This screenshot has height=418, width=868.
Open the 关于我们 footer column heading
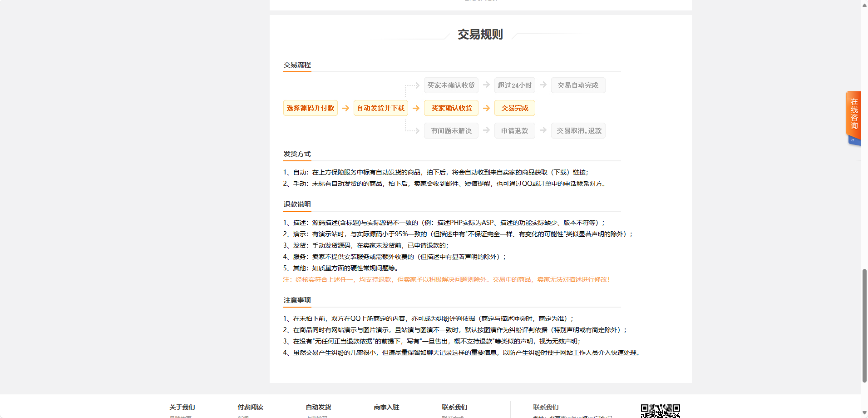182,408
